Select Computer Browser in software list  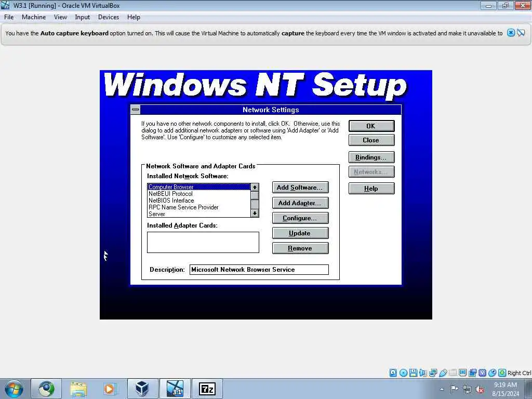(x=199, y=187)
